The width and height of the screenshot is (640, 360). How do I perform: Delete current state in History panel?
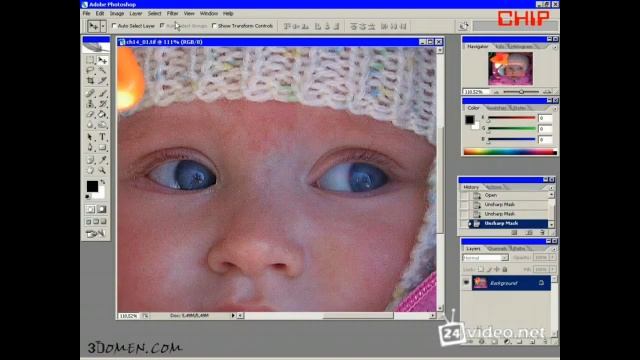click(542, 232)
